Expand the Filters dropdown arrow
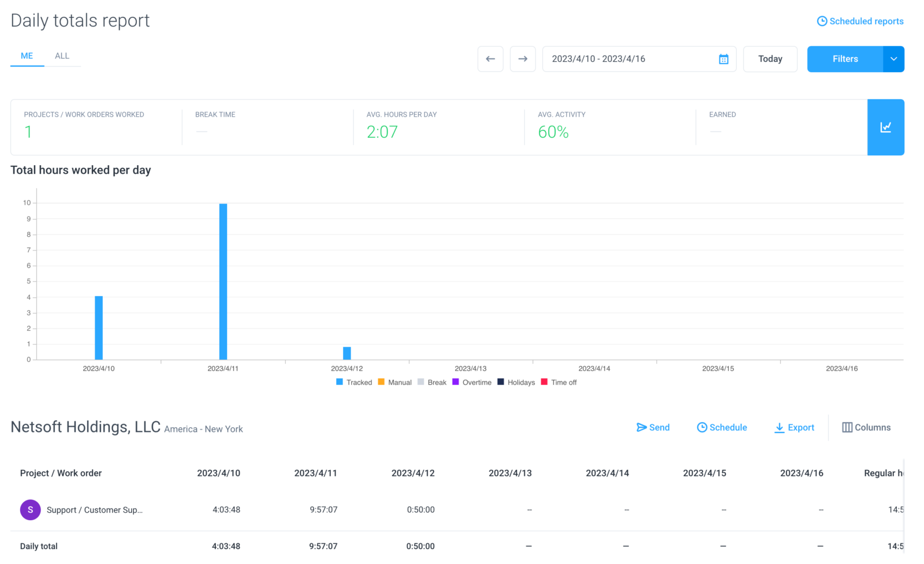 click(x=893, y=59)
